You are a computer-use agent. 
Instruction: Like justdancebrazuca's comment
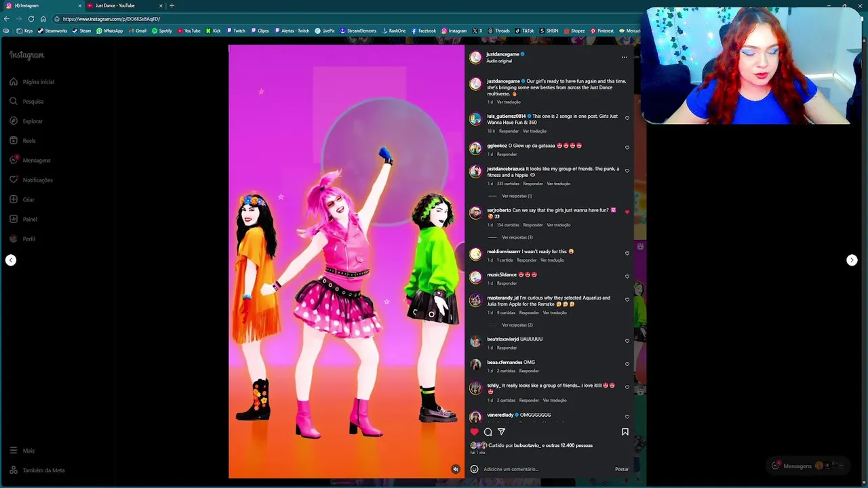point(627,170)
